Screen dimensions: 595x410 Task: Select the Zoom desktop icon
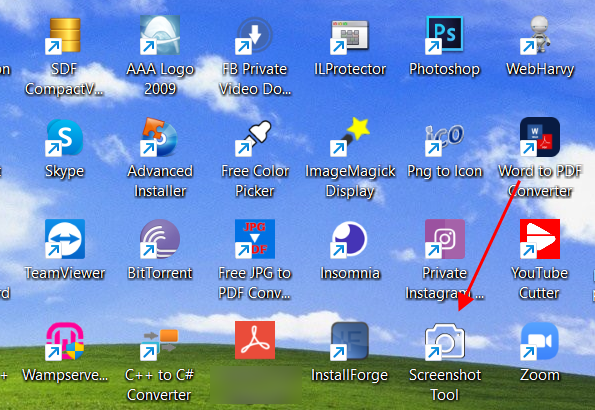coord(539,341)
